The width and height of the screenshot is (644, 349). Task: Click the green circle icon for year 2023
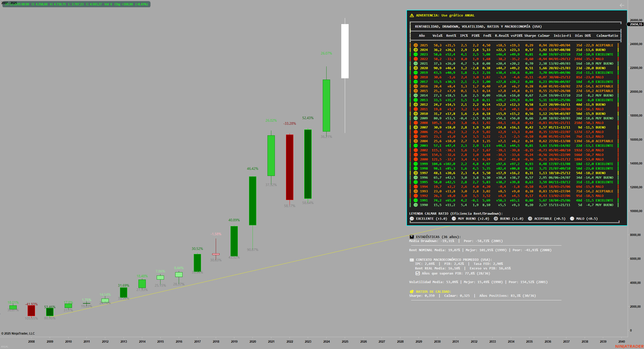coord(416,54)
